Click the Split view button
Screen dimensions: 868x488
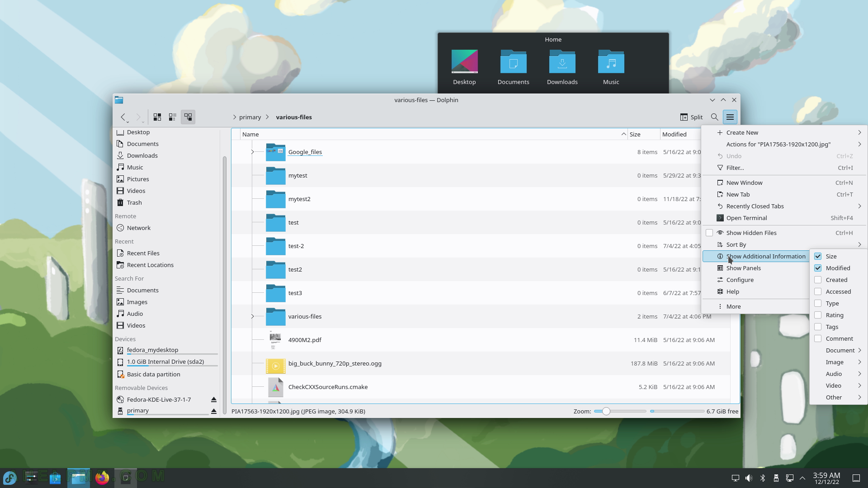coord(691,117)
